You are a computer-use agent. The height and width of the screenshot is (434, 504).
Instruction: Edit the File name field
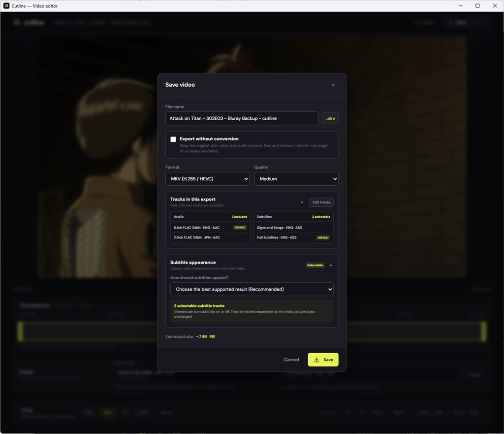pyautogui.click(x=242, y=118)
